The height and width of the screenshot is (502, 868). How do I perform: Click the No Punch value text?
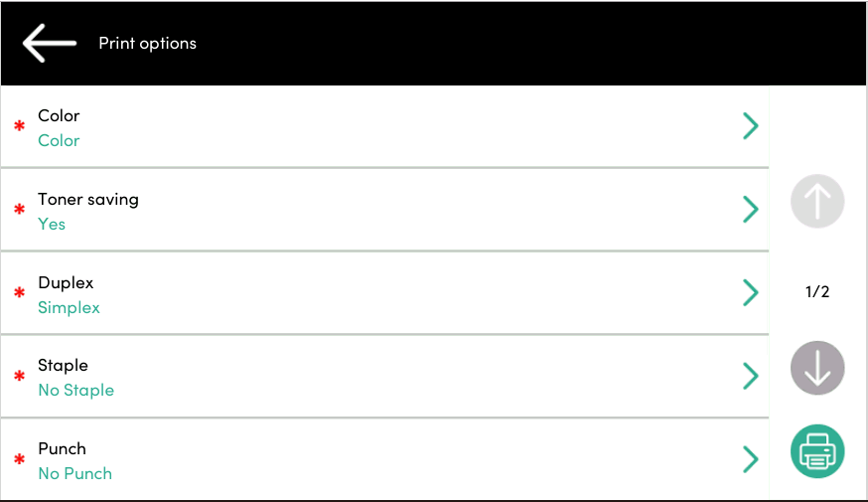point(74,474)
